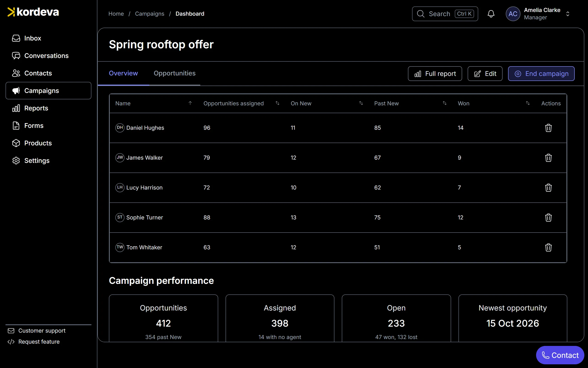This screenshot has height=368, width=588.
Task: Click the LH avatar badge
Action: tap(120, 187)
